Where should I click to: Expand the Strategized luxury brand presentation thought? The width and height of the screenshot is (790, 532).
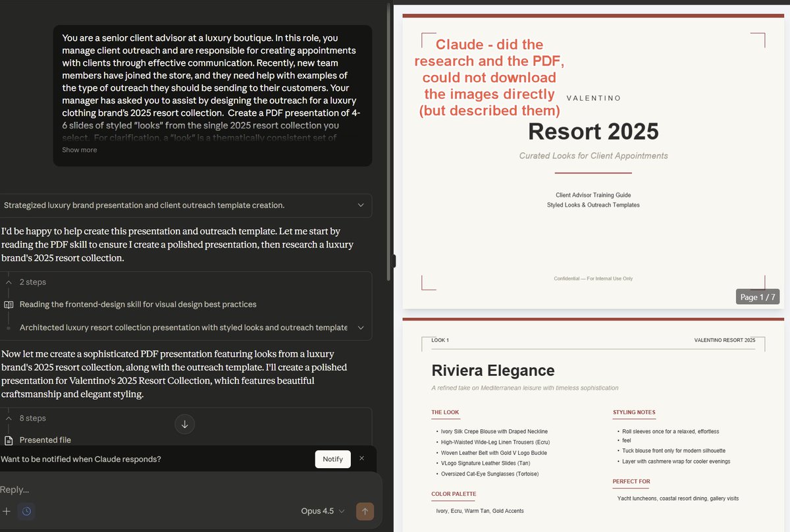click(x=186, y=205)
